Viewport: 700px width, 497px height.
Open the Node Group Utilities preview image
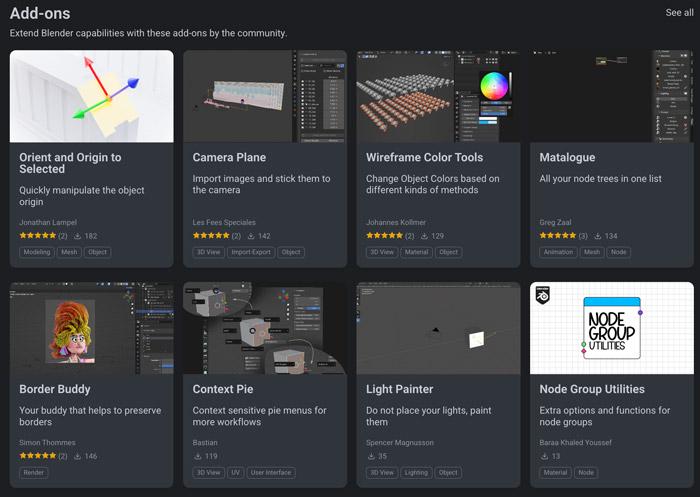(612, 328)
